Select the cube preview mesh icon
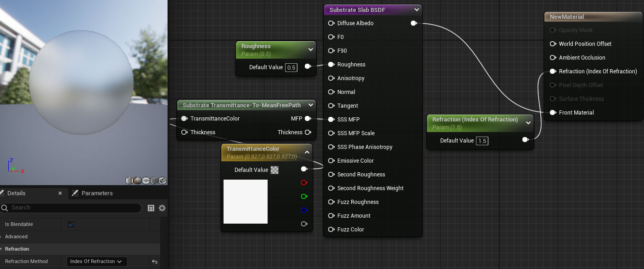 point(154,181)
